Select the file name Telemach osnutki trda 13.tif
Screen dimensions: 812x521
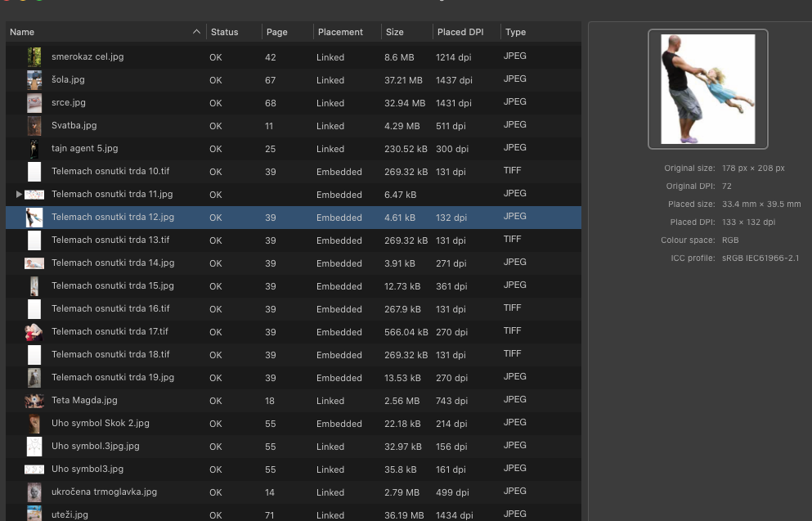pyautogui.click(x=110, y=240)
